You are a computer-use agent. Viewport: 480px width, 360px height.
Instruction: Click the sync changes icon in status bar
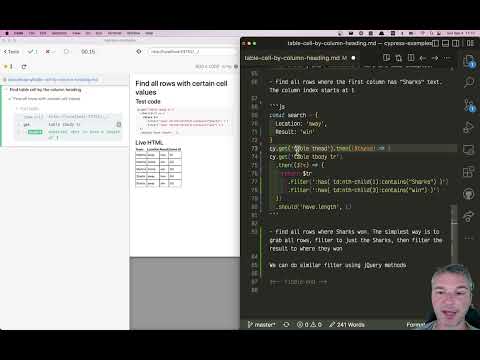(286, 324)
